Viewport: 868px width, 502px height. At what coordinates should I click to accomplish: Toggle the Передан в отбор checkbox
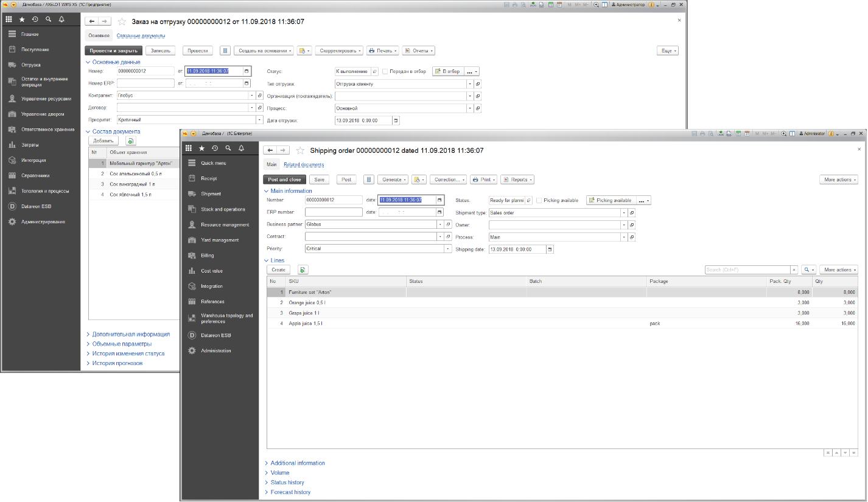click(385, 71)
